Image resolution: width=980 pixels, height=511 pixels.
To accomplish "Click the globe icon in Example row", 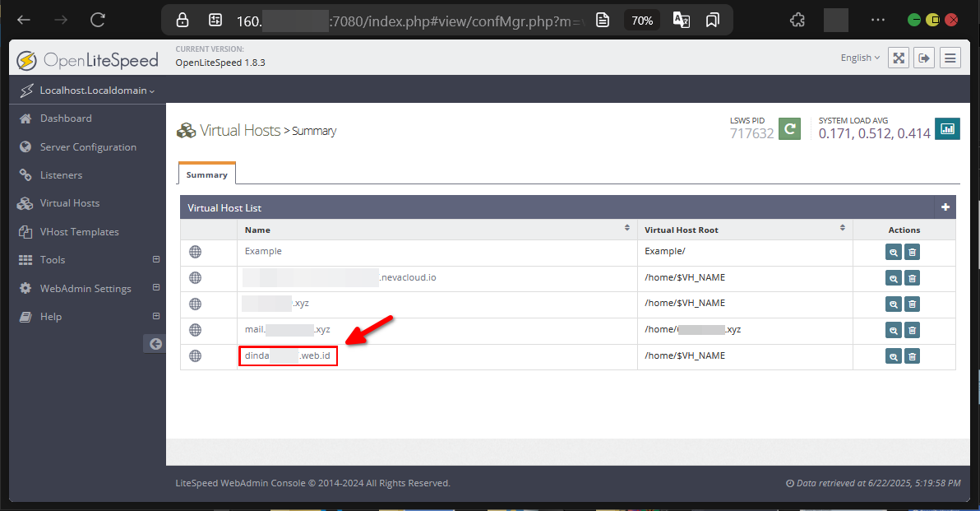I will (195, 252).
